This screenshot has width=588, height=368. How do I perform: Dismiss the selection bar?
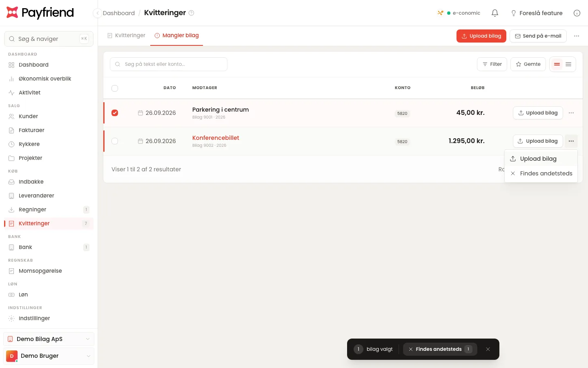488,349
